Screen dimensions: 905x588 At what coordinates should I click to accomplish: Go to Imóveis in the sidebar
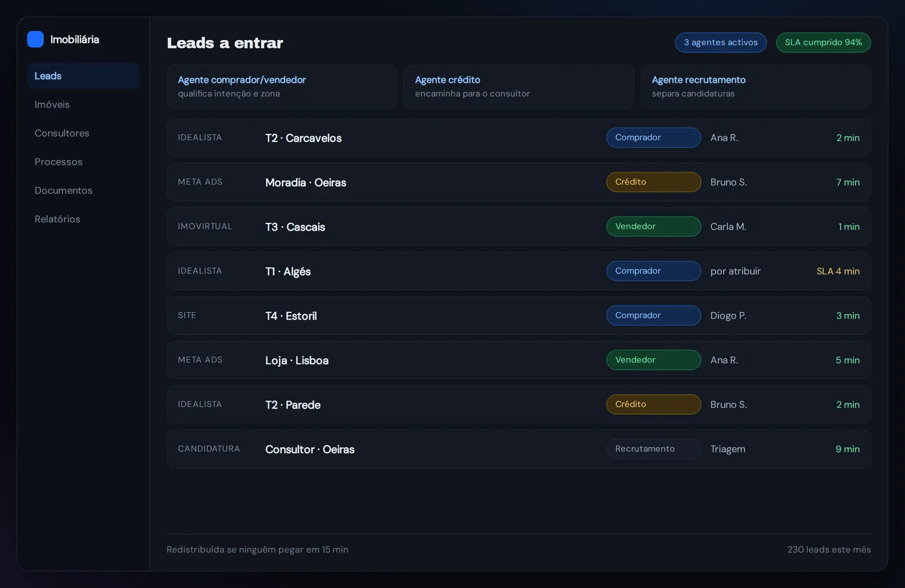coord(83,105)
